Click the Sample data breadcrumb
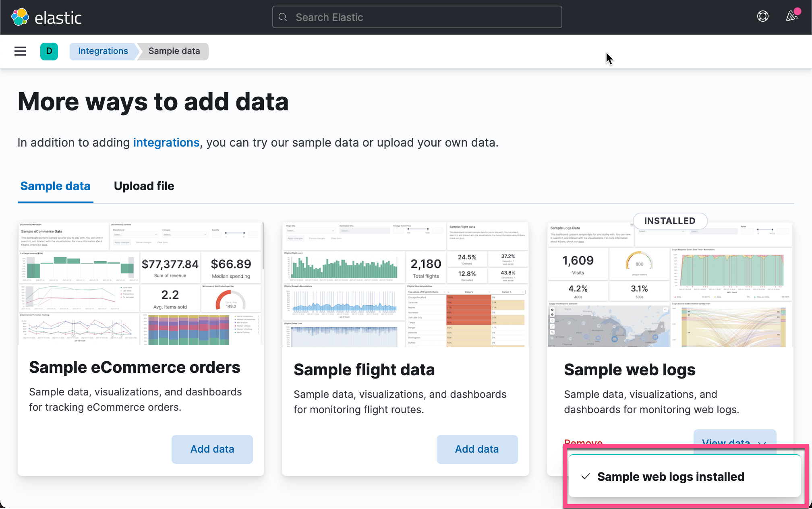This screenshot has height=509, width=812. coord(174,51)
